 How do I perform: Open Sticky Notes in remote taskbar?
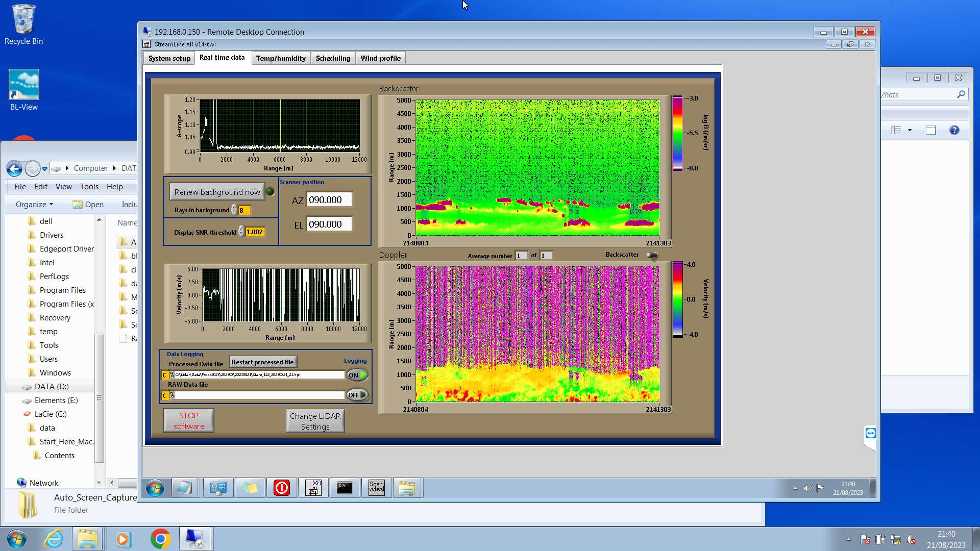250,488
